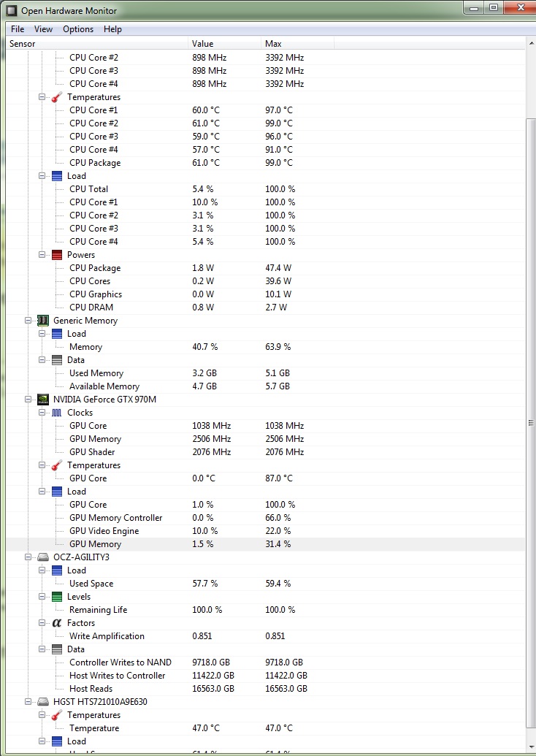
Task: Select the GPU Memory 2506 MHz clock row
Action: point(265,439)
